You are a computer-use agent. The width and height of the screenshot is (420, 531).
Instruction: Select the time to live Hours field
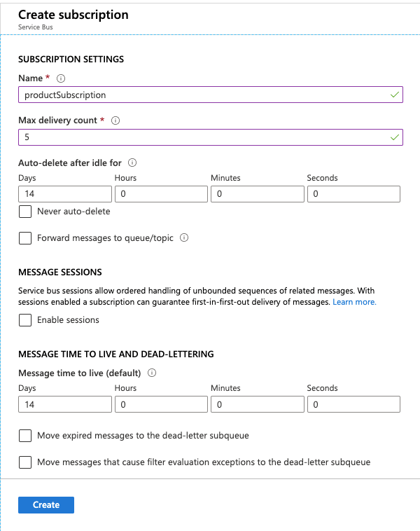(x=161, y=404)
